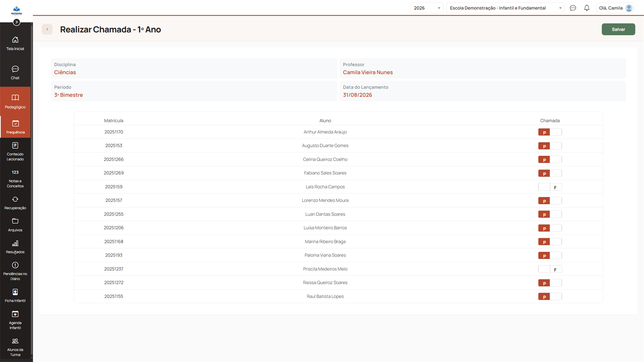Toggle attendance for Augusto Duarte Gomes
The height and width of the screenshot is (362, 644).
click(x=550, y=146)
